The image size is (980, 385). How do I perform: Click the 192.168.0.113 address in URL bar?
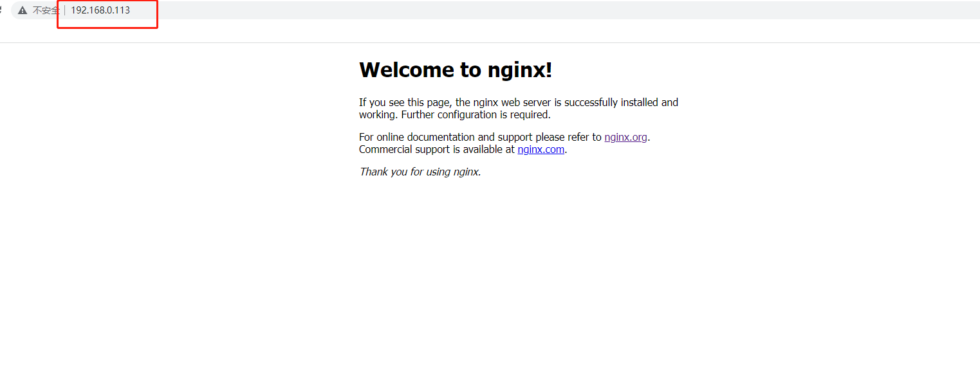tap(100, 10)
